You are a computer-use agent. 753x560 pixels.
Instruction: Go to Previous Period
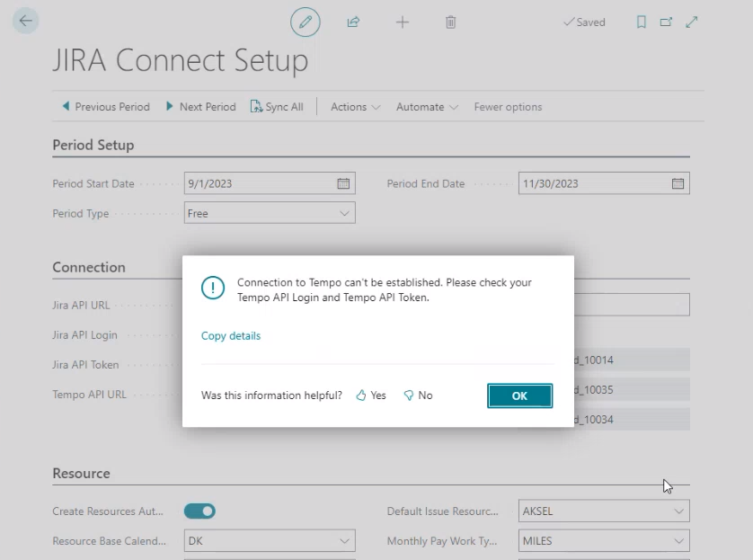tap(106, 107)
